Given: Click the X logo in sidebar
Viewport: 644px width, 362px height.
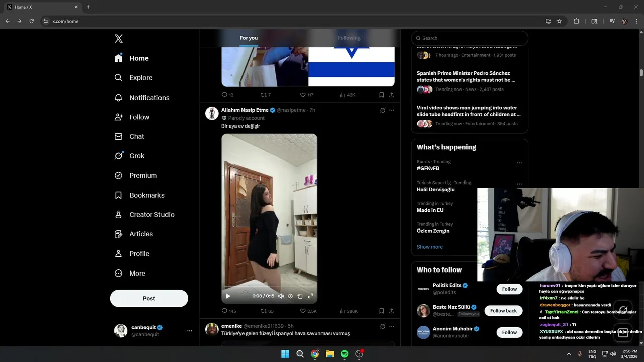Looking at the screenshot, I should pyautogui.click(x=119, y=39).
